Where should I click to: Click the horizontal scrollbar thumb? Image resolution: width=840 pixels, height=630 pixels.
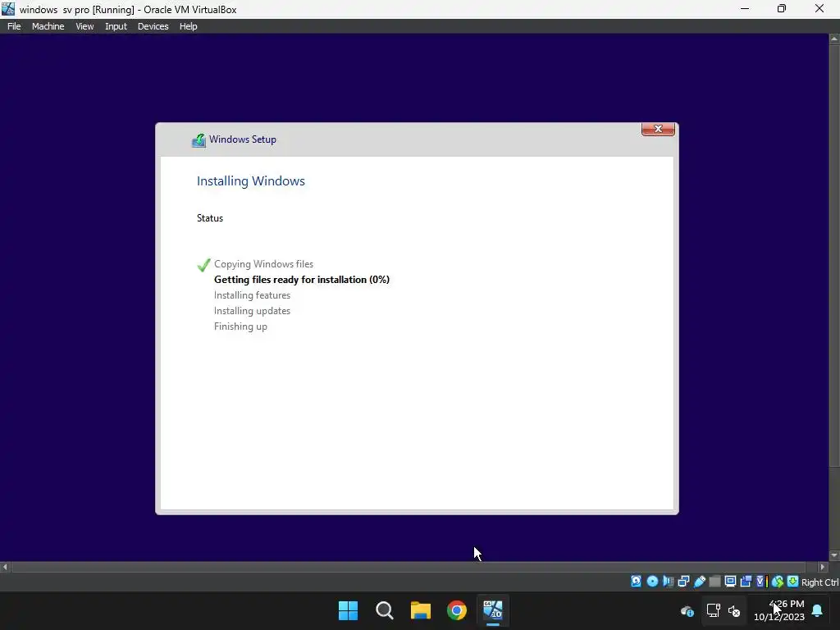tap(409, 567)
